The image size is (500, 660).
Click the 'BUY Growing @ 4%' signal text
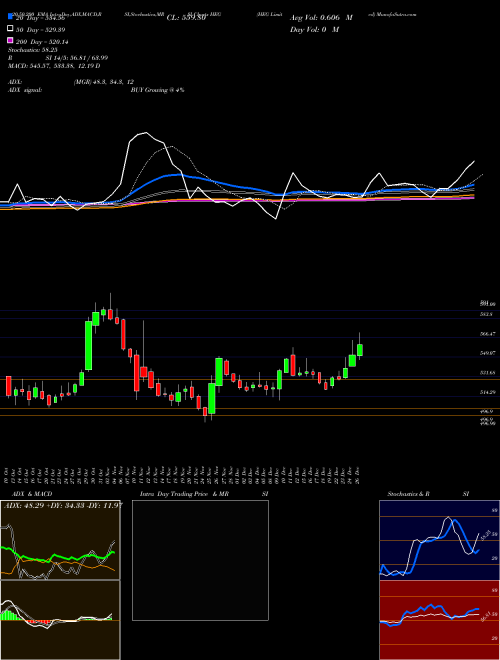(x=157, y=90)
